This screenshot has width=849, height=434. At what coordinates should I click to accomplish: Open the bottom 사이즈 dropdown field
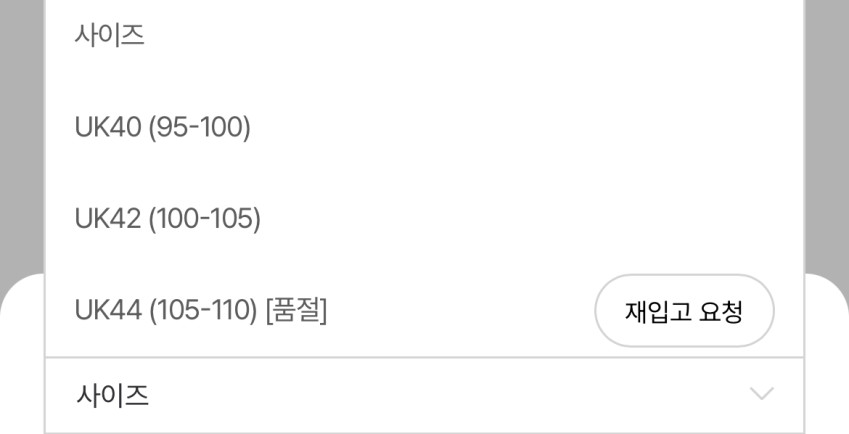pyautogui.click(x=424, y=395)
